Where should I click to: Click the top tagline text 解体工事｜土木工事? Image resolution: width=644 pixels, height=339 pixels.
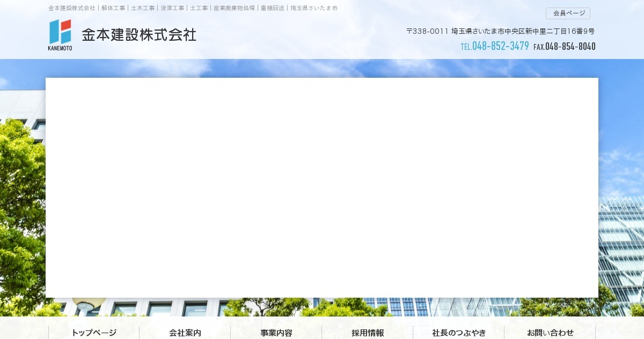[x=128, y=8]
